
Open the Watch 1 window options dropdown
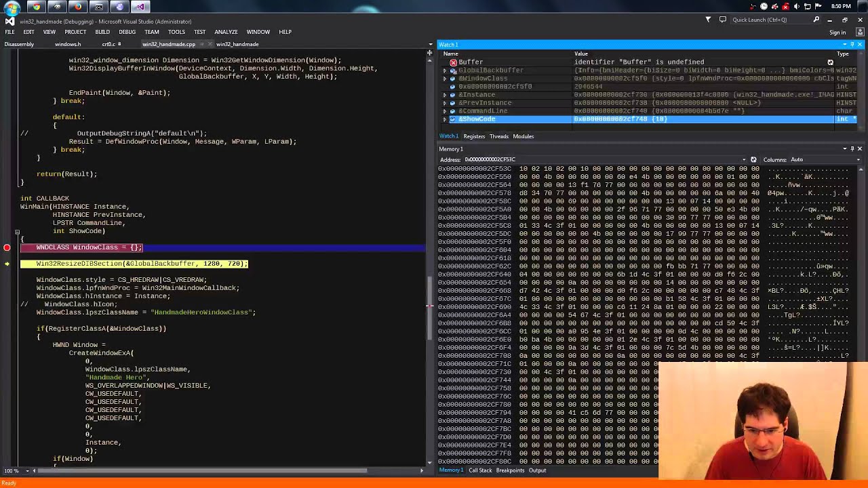tap(845, 45)
